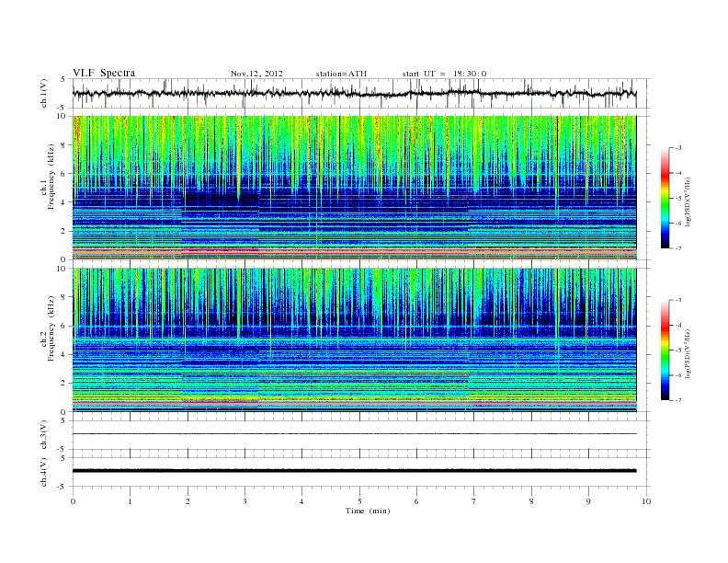Viewport: 728px width, 563px height.
Task: Click the '-3' value on ch.1 colorbar
Action: 678,148
